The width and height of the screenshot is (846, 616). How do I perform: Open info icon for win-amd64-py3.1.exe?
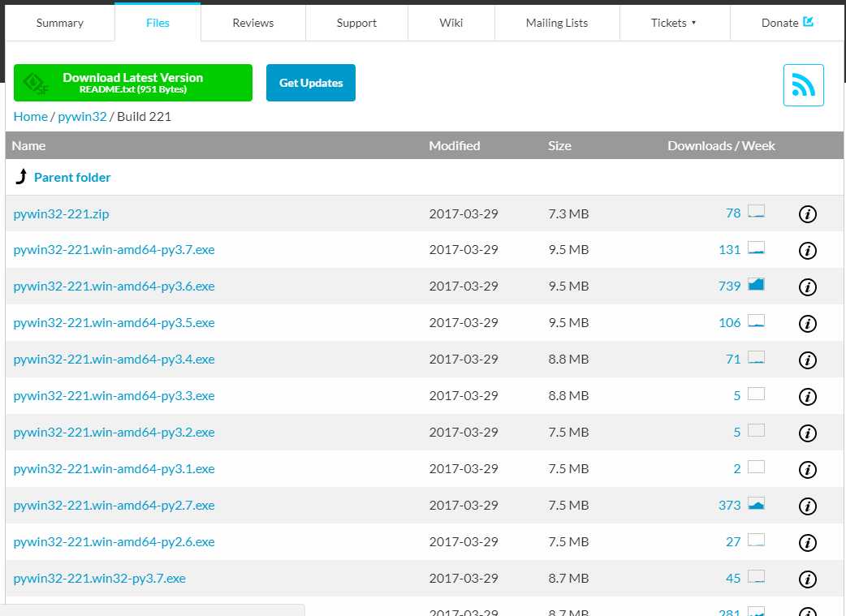[807, 469]
